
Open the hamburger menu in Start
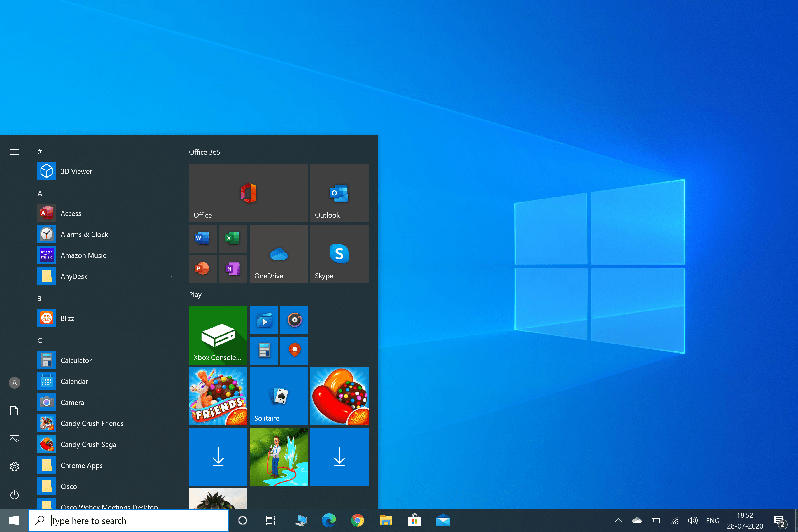click(x=14, y=152)
